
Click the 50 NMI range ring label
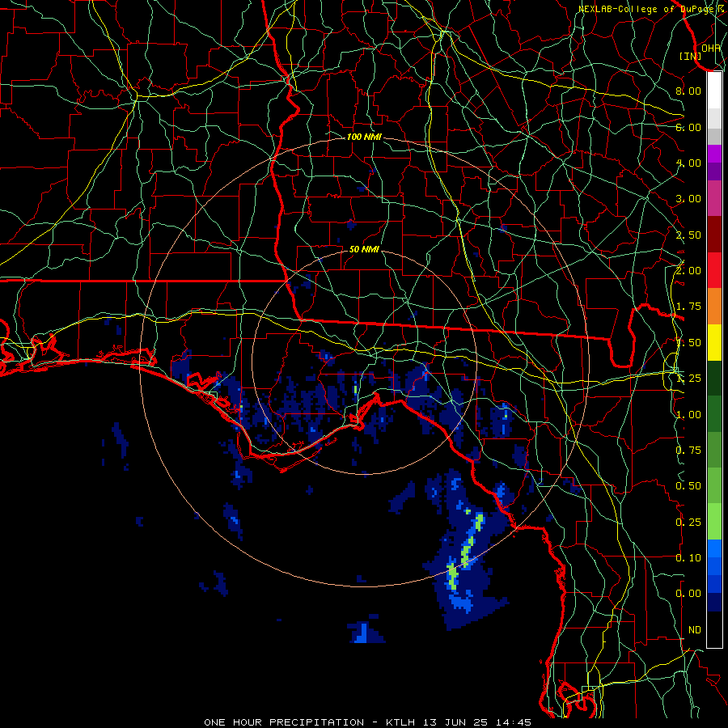pyautogui.click(x=364, y=249)
